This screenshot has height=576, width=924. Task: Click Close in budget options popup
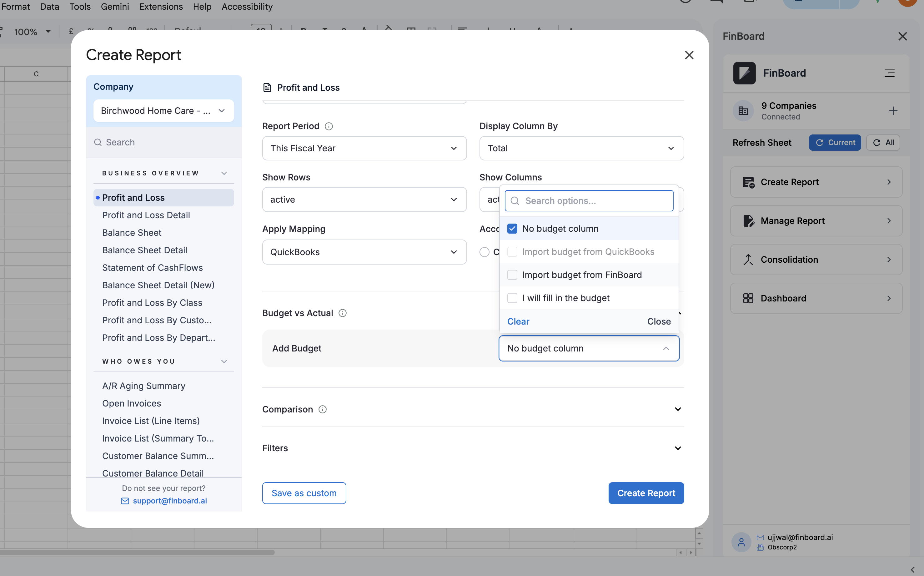click(x=659, y=322)
